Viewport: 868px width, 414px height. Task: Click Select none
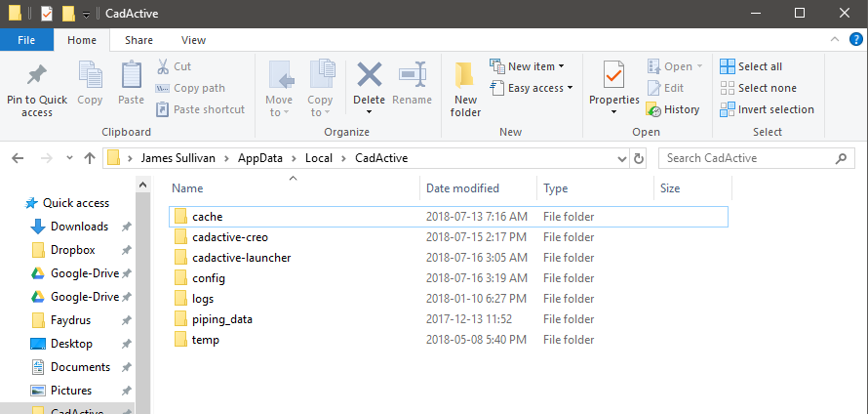(x=759, y=88)
